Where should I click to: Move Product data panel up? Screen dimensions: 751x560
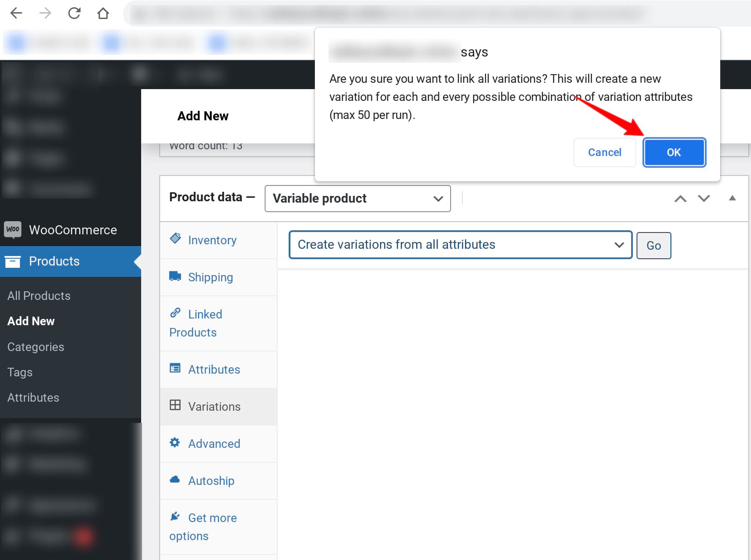[x=680, y=199]
